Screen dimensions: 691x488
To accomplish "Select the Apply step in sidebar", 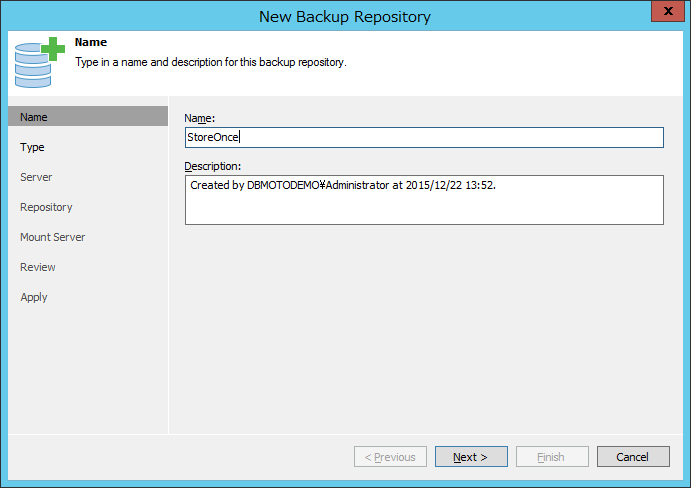I will (34, 297).
